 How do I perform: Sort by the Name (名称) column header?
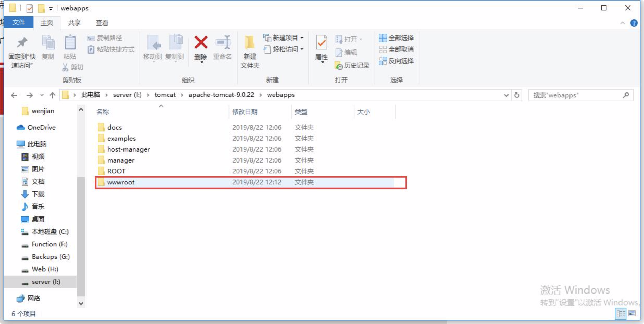[x=103, y=112]
